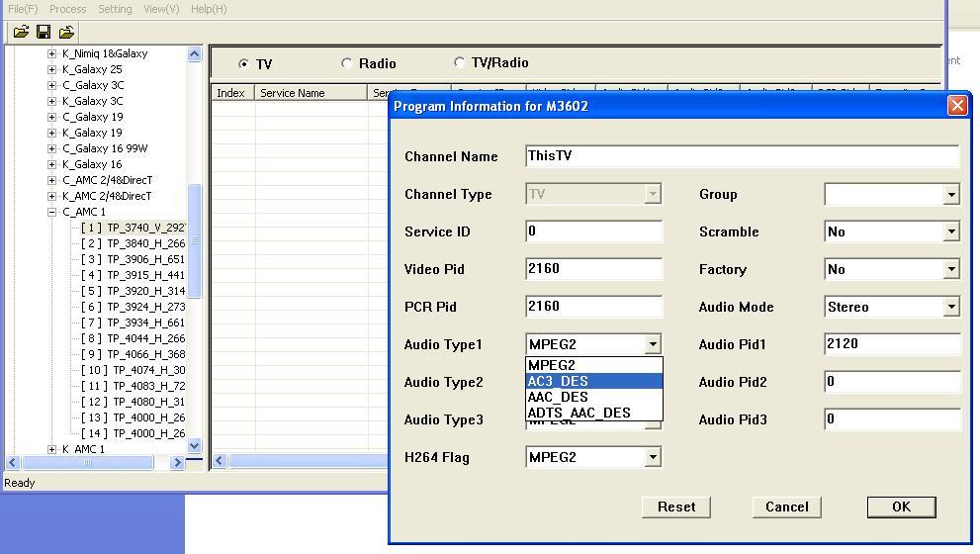Open the H264 Flag dropdown

point(653,457)
